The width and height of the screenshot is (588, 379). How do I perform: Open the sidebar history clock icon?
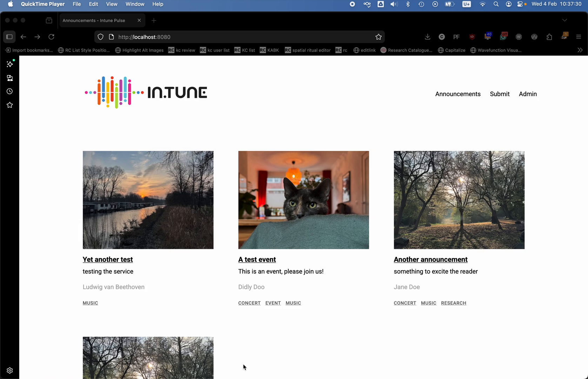coord(10,92)
